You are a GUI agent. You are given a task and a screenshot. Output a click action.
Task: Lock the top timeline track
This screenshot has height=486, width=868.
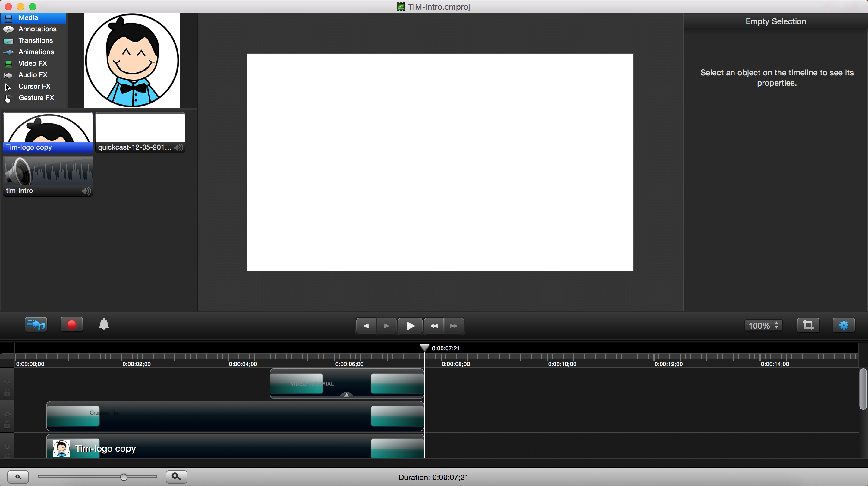click(x=7, y=393)
